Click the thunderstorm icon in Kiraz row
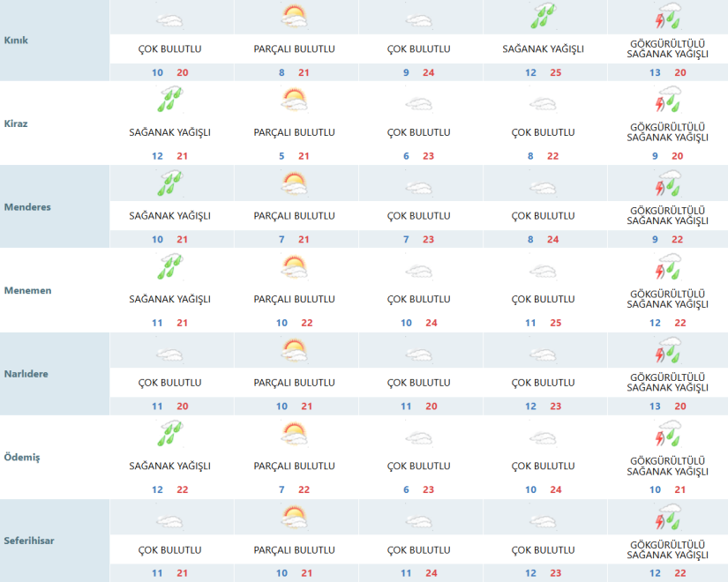The image size is (728, 582). 668,101
